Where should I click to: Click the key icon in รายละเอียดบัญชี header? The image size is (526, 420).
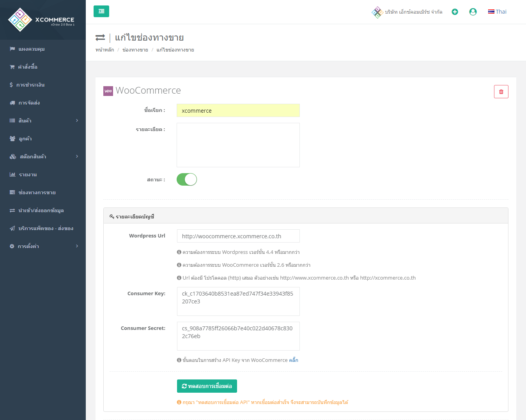point(112,216)
